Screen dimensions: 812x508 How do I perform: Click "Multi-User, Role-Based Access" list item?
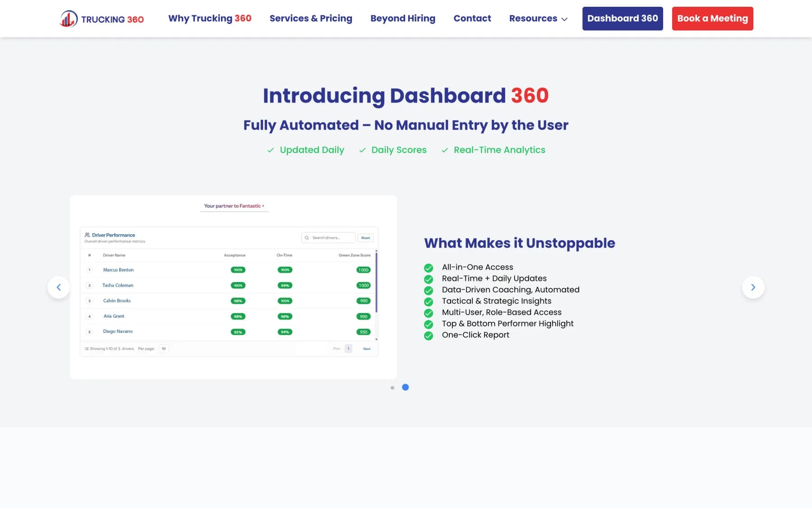[x=502, y=312]
